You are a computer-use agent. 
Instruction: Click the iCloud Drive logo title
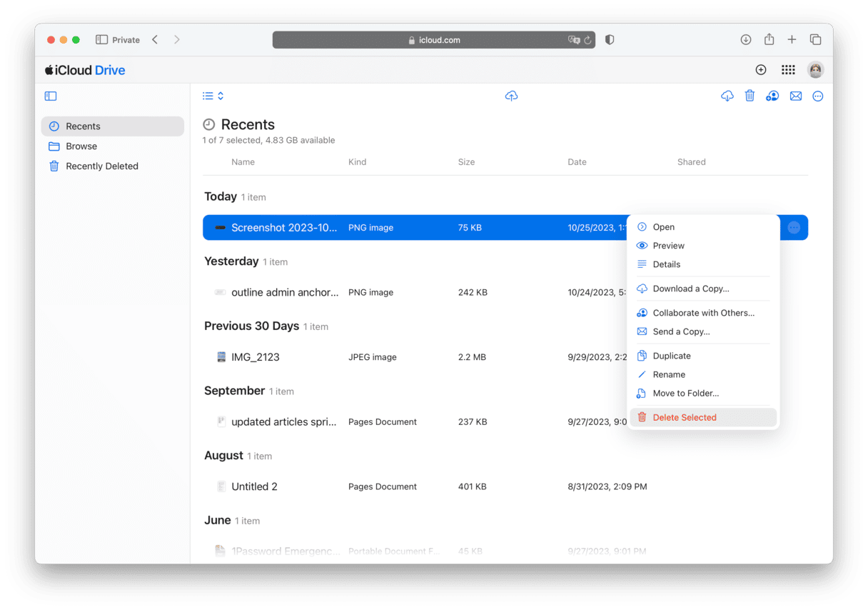[85, 70]
